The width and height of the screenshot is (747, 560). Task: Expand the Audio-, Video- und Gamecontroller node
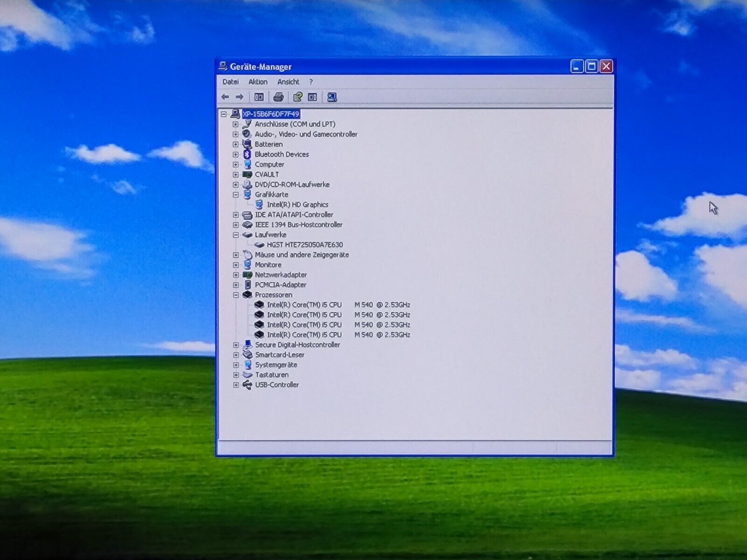[x=236, y=134]
